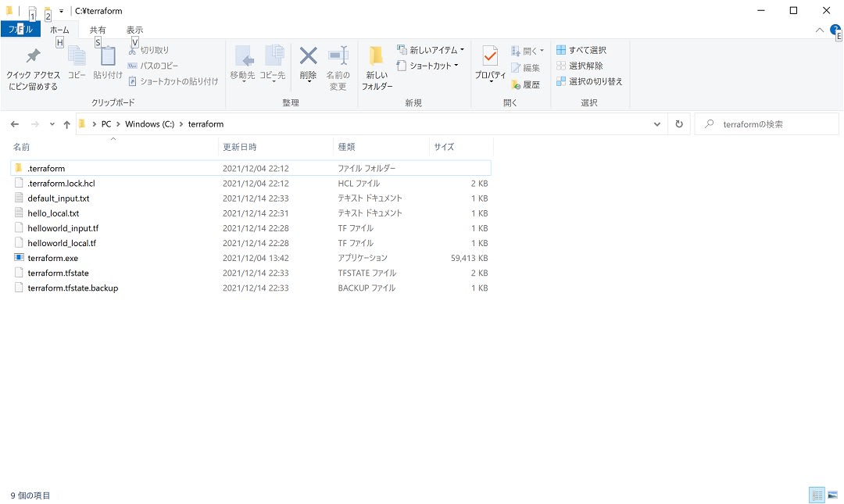
Task: Click Select all (すべて選択)
Action: point(581,50)
